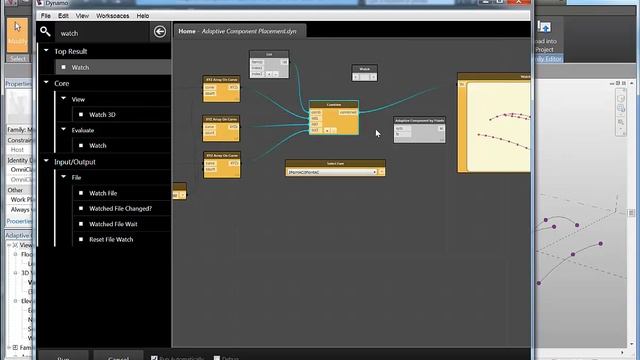Collapse the File subcategory
This screenshot has height=360, width=640.
(64, 176)
